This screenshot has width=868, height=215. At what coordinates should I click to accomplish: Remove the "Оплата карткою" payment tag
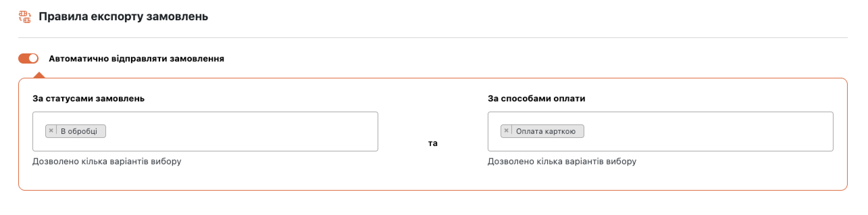(x=506, y=131)
